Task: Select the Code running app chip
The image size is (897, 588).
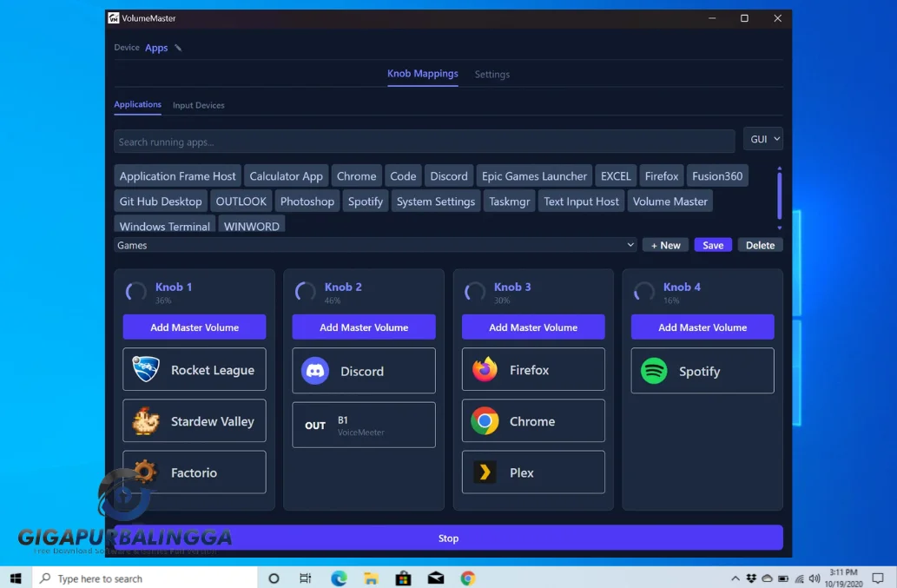Action: click(x=403, y=176)
